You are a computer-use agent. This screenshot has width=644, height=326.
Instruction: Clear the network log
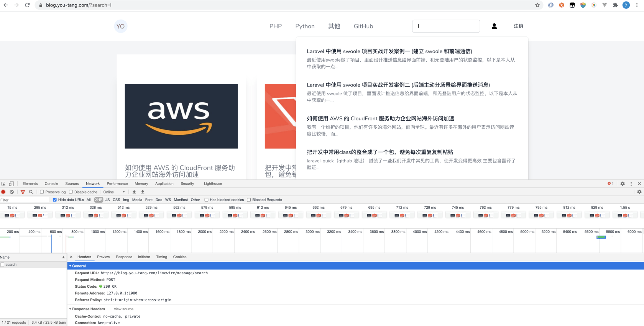[x=12, y=192]
